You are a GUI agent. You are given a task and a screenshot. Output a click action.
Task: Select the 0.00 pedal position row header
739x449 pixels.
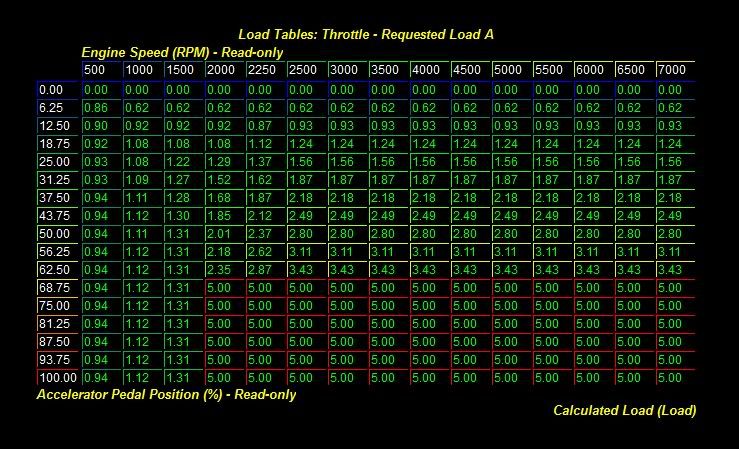tap(58, 89)
